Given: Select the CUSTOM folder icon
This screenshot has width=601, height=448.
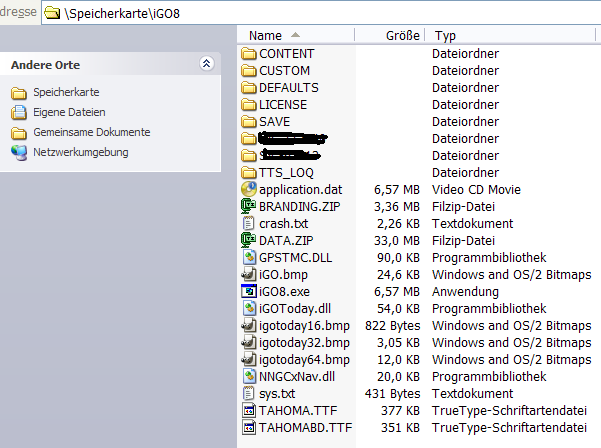Looking at the screenshot, I should click(249, 71).
